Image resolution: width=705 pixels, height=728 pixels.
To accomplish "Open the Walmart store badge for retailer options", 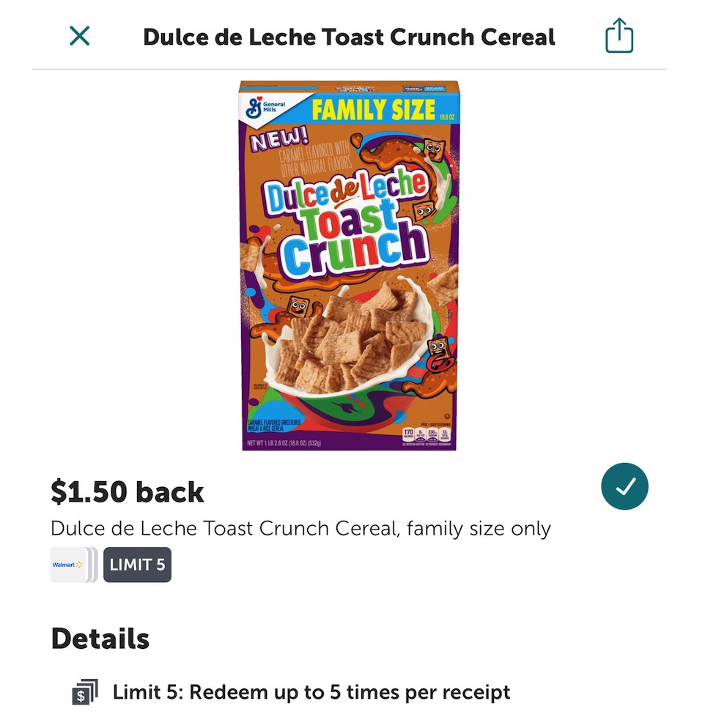I will (67, 565).
